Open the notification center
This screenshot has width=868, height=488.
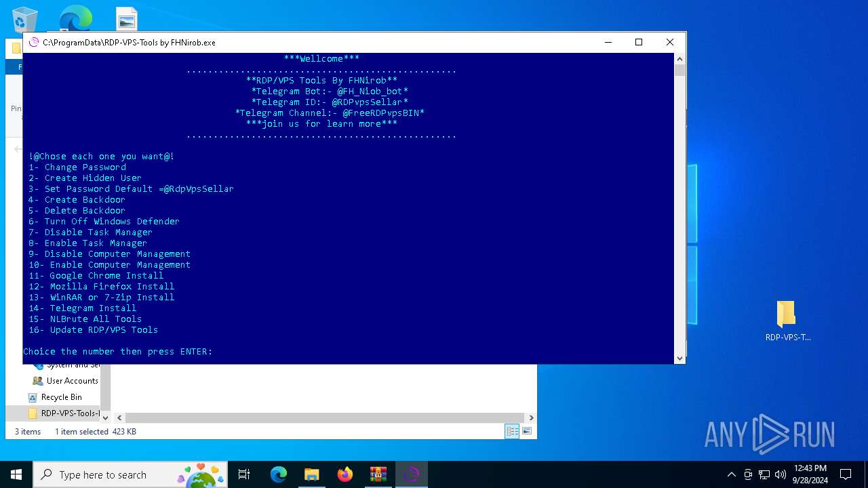846,474
